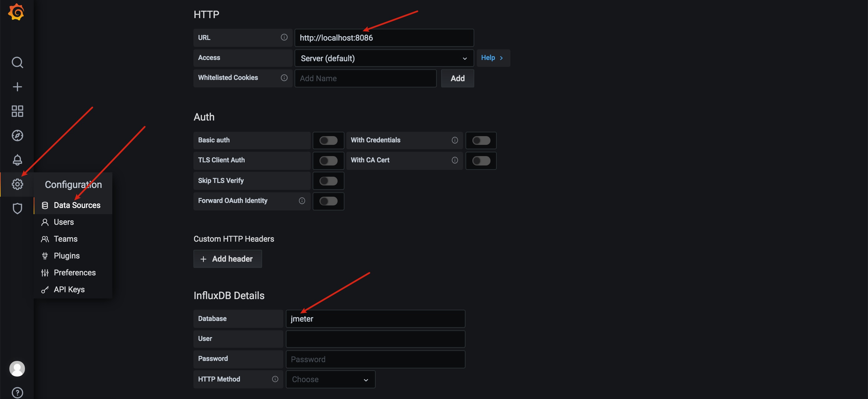Select Data Sources in Configuration menu

click(x=77, y=205)
